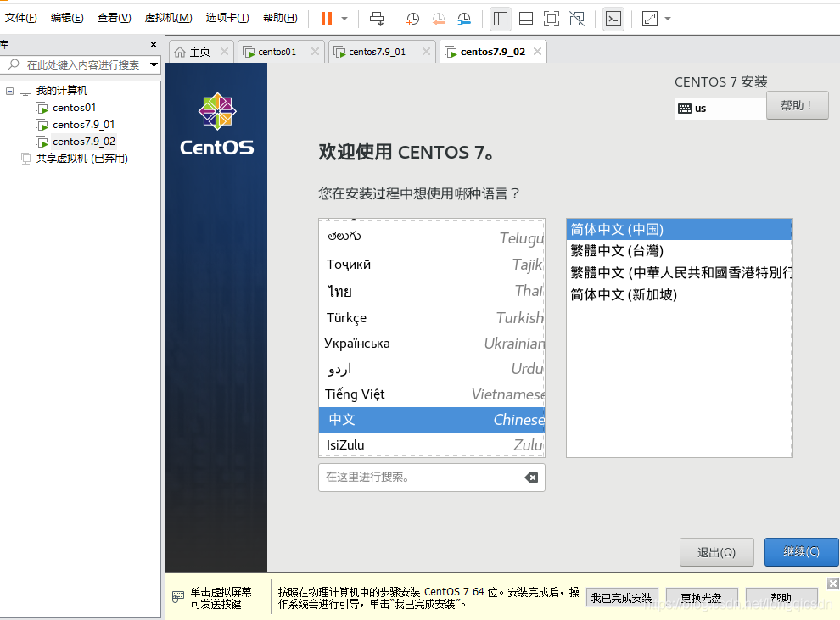840x620 pixels.
Task: Close the library panel
Action: (154, 44)
